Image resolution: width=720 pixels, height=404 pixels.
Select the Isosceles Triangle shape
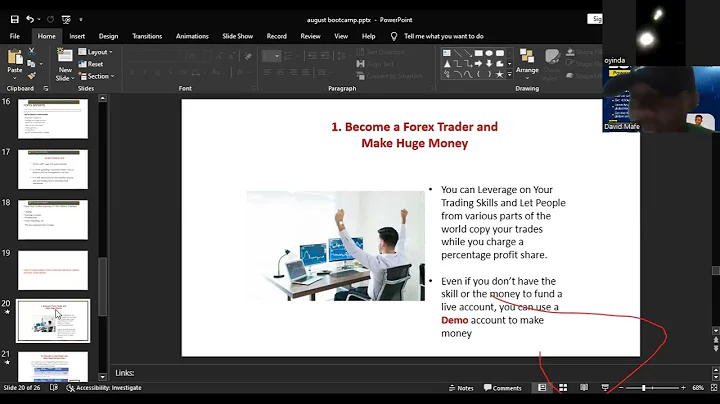pos(447,63)
